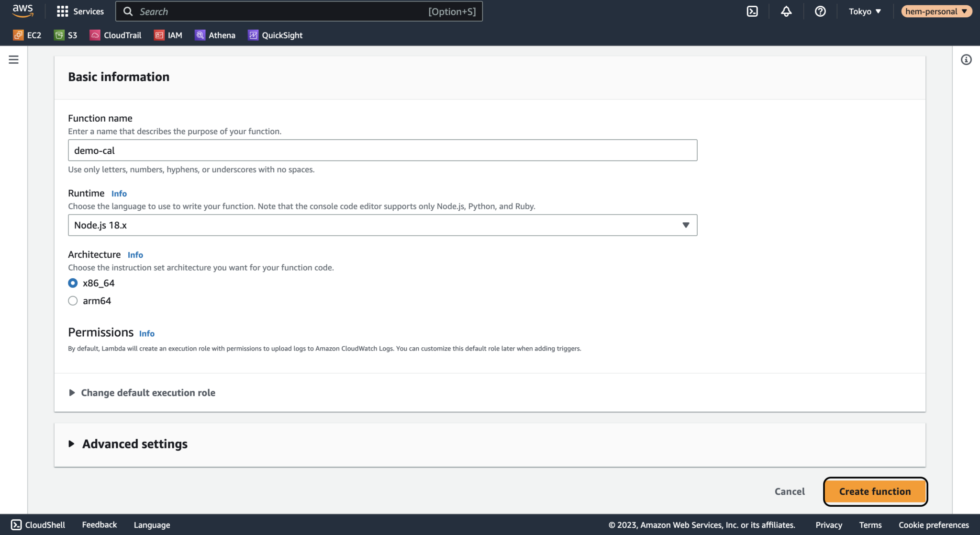980x535 pixels.
Task: Open the Services menu
Action: (80, 11)
